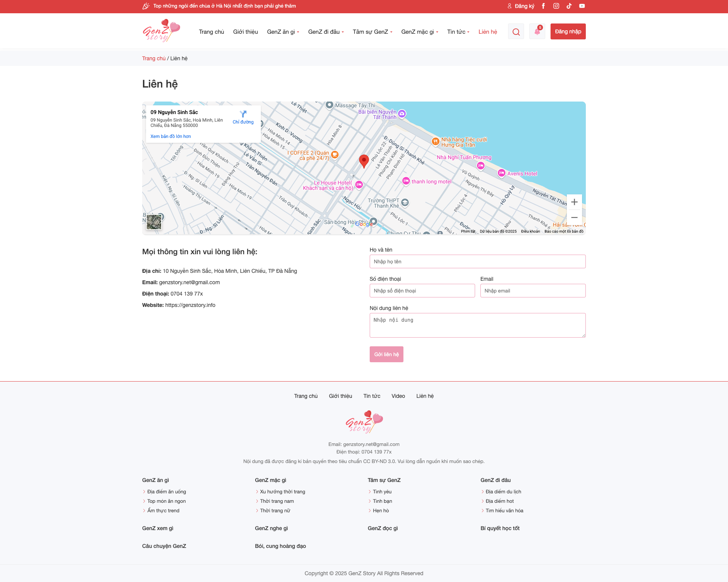Click the Chỉ đường directions icon on map
This screenshot has width=728, height=582.
click(243, 114)
